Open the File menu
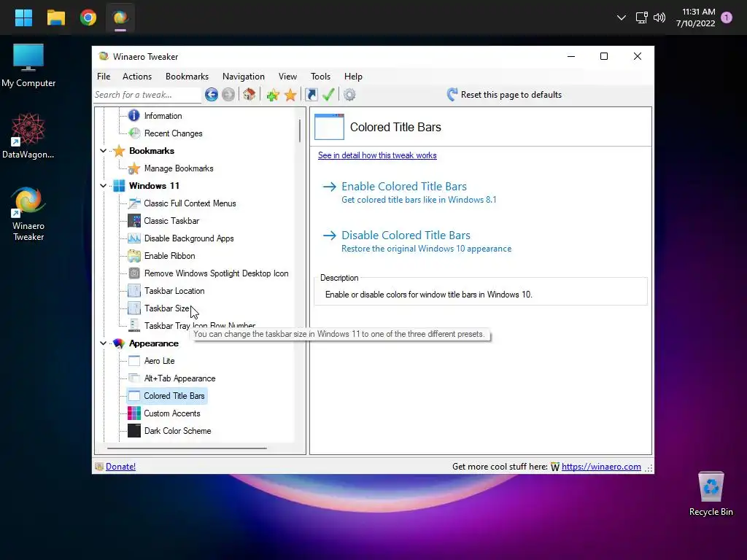 pos(104,76)
